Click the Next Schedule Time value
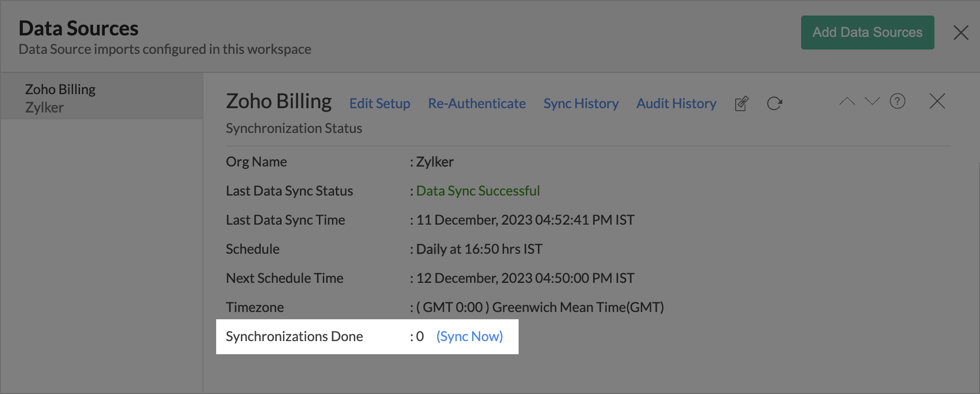980x394 pixels. pos(525,278)
